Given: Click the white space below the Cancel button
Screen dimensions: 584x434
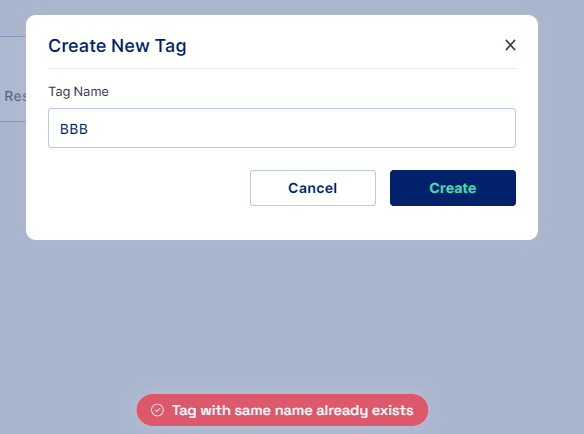Looking at the screenshot, I should click(x=313, y=222).
